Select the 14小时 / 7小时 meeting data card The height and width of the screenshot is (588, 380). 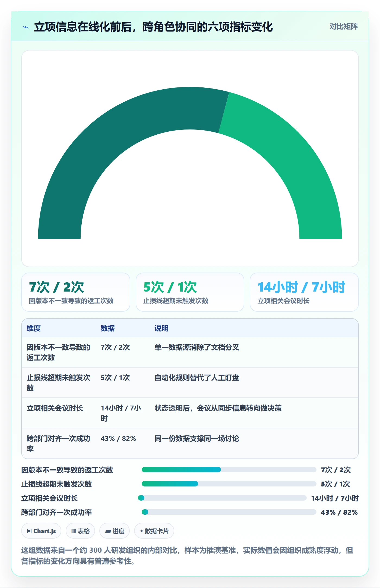[x=304, y=292]
